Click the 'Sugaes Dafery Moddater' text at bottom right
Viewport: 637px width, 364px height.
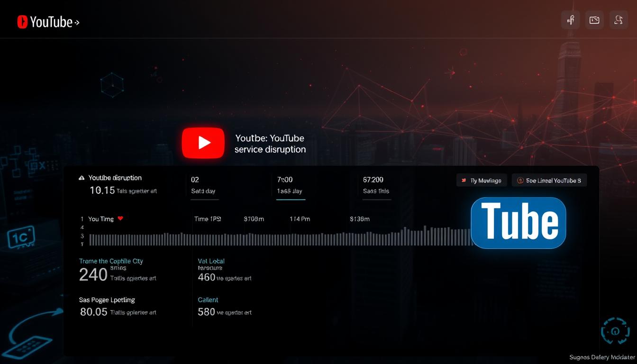click(x=602, y=357)
